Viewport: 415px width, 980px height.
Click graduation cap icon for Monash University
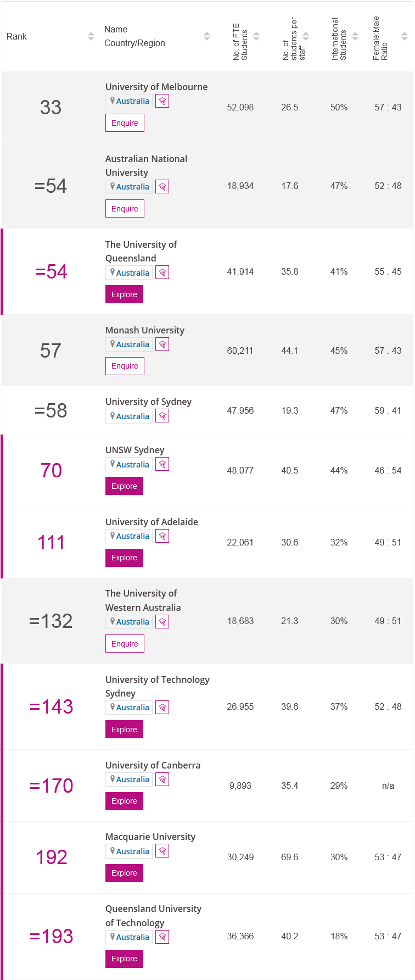coord(162,344)
